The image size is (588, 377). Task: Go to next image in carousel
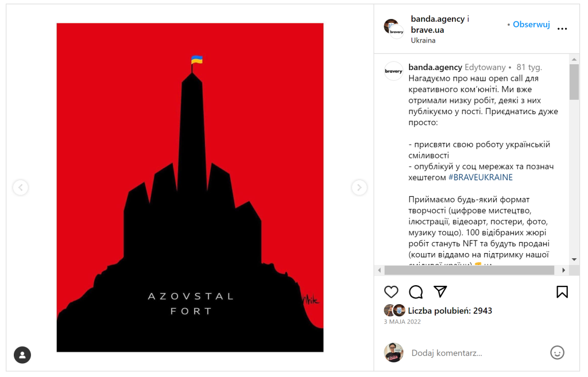click(359, 188)
